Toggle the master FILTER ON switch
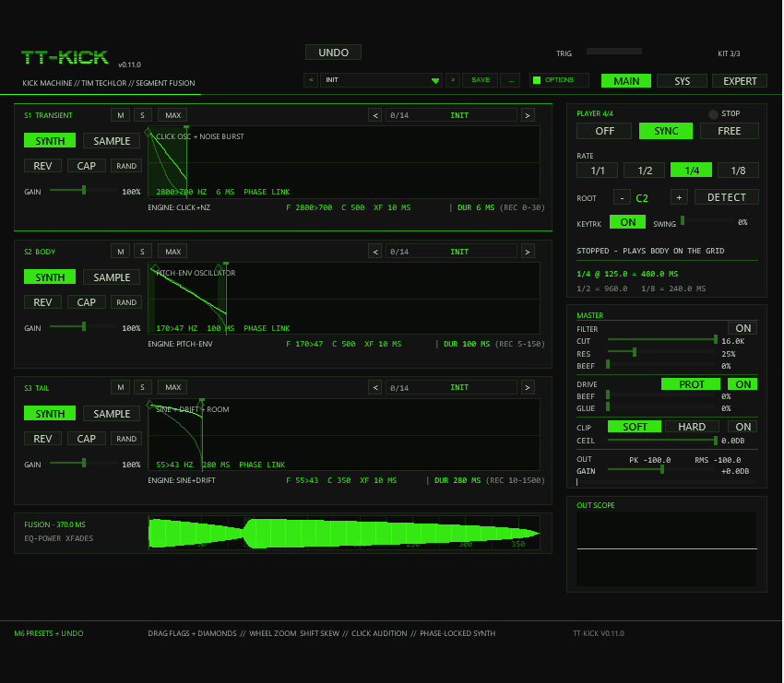 742,328
